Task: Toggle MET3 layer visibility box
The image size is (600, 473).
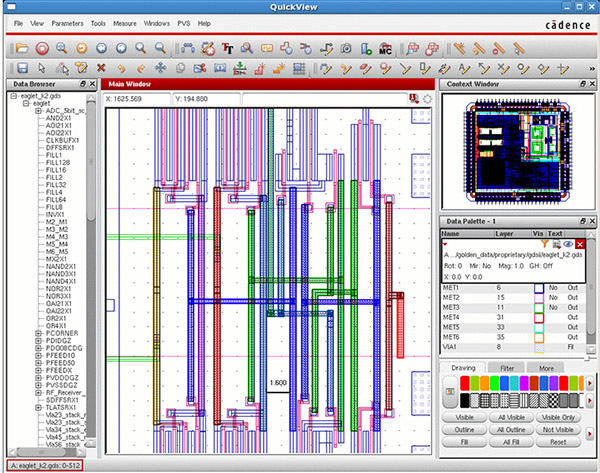Action: click(x=539, y=308)
